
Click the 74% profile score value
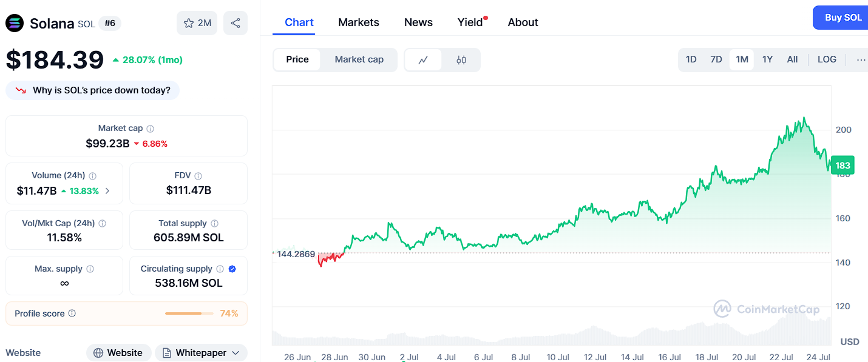click(x=229, y=313)
